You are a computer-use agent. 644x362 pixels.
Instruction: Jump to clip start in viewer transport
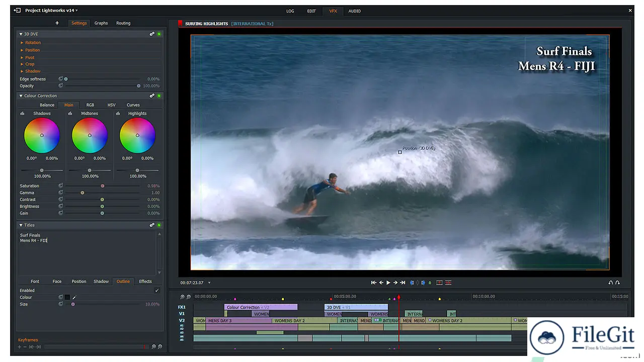coord(374,283)
